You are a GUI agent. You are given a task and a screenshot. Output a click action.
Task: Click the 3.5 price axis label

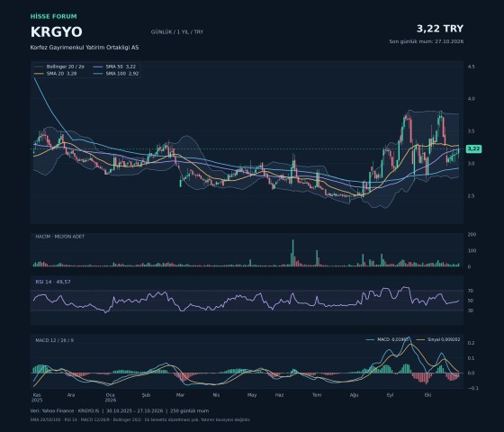(x=472, y=131)
